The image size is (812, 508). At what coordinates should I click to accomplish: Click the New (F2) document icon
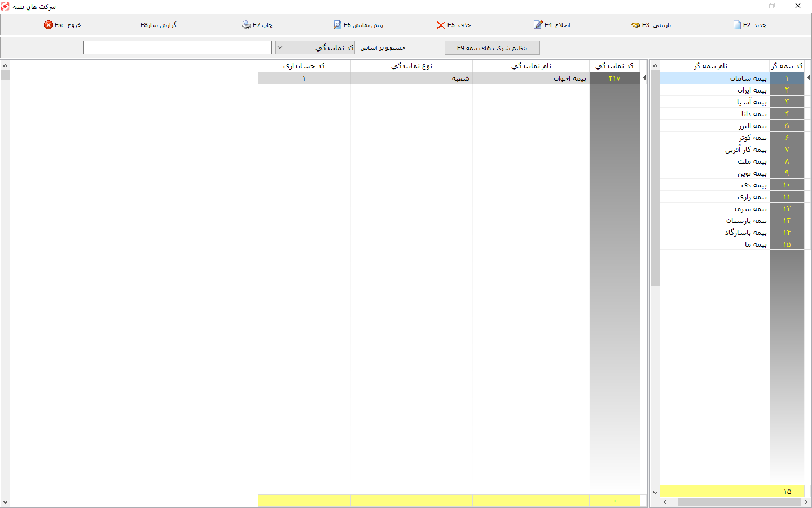pos(737,25)
